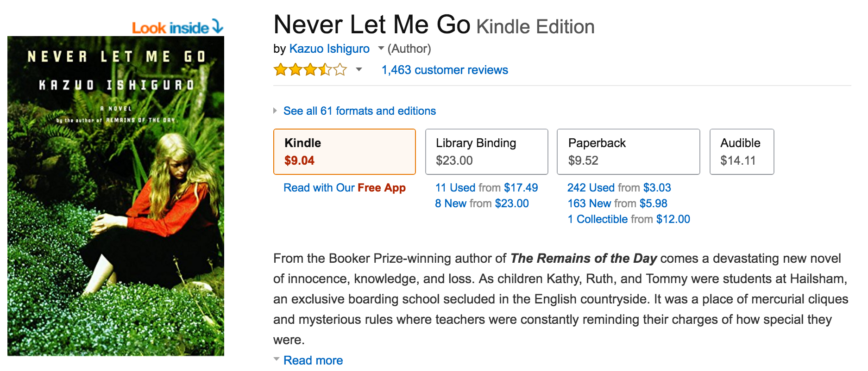Expand See all 61 formats and editions
Screen dimensions: 868x371
coord(359,111)
